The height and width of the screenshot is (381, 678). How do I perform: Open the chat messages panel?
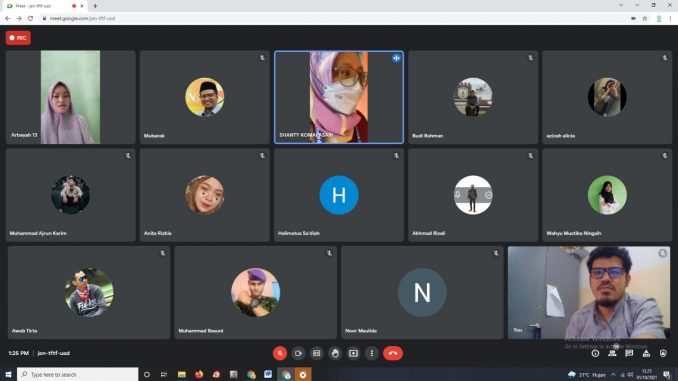point(629,353)
